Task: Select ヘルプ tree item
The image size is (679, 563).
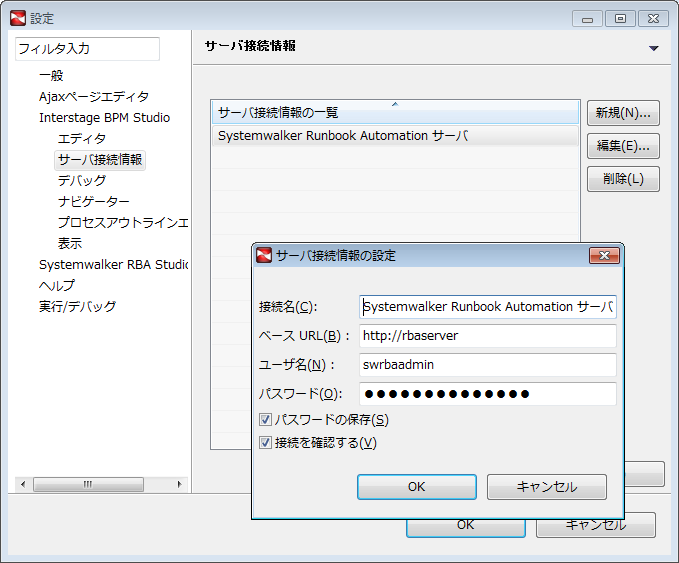Action: pyautogui.click(x=57, y=285)
